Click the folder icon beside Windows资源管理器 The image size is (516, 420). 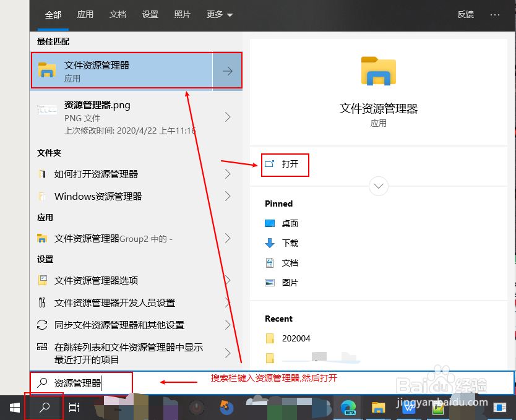point(42,196)
